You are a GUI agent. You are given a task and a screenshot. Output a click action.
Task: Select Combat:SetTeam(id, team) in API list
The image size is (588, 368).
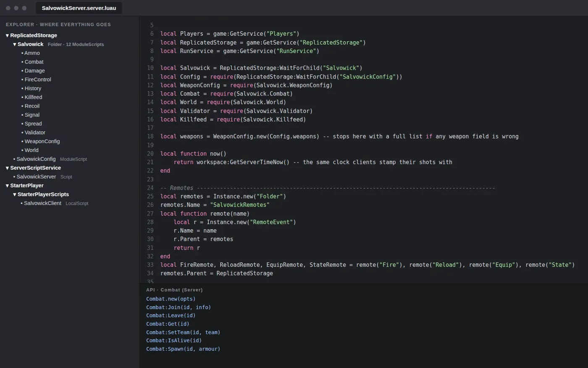click(x=183, y=332)
